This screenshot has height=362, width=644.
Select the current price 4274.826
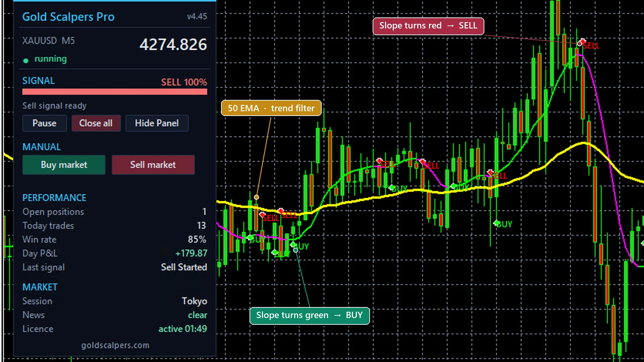[x=173, y=44]
